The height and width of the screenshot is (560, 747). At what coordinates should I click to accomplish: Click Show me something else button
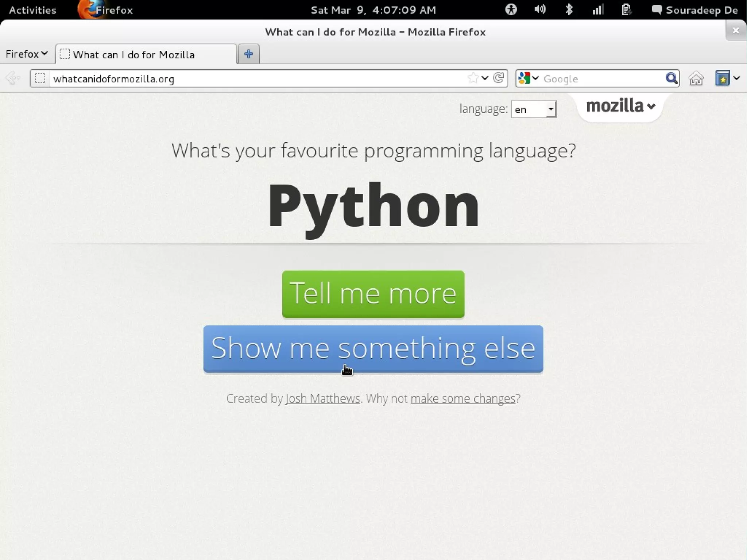(373, 348)
